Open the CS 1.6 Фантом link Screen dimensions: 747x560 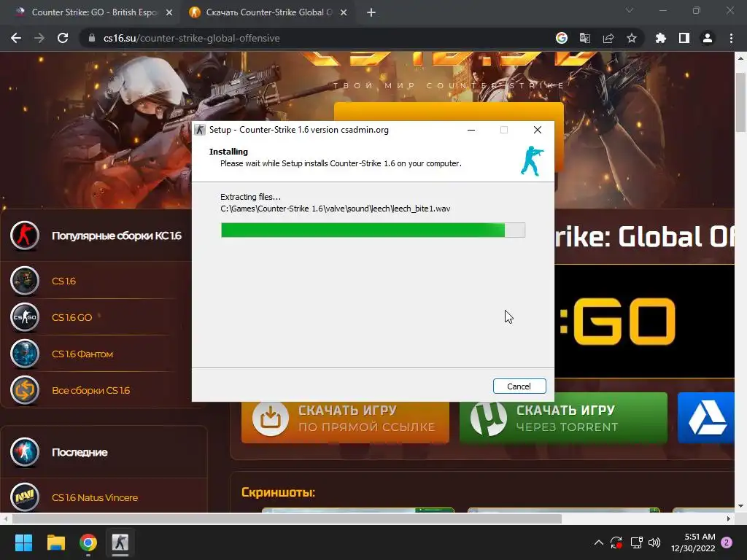click(82, 354)
